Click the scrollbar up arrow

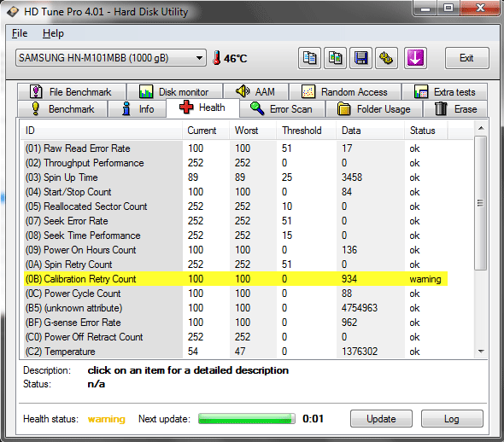(x=481, y=128)
